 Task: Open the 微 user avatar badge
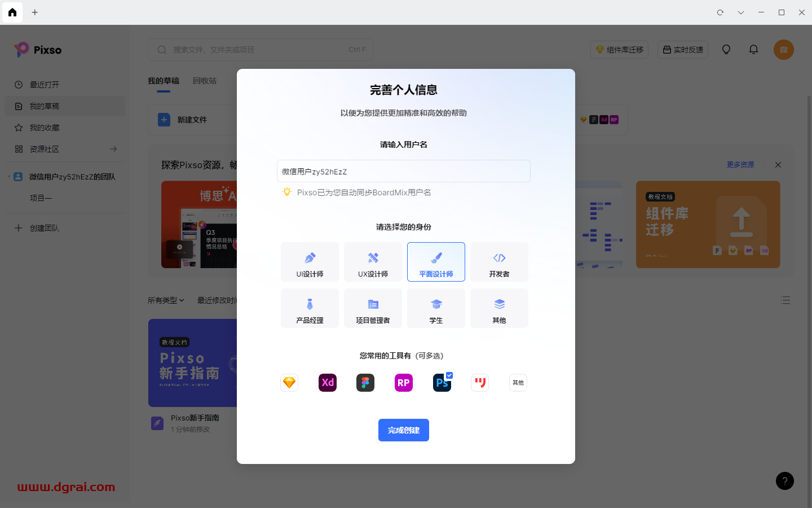click(784, 50)
